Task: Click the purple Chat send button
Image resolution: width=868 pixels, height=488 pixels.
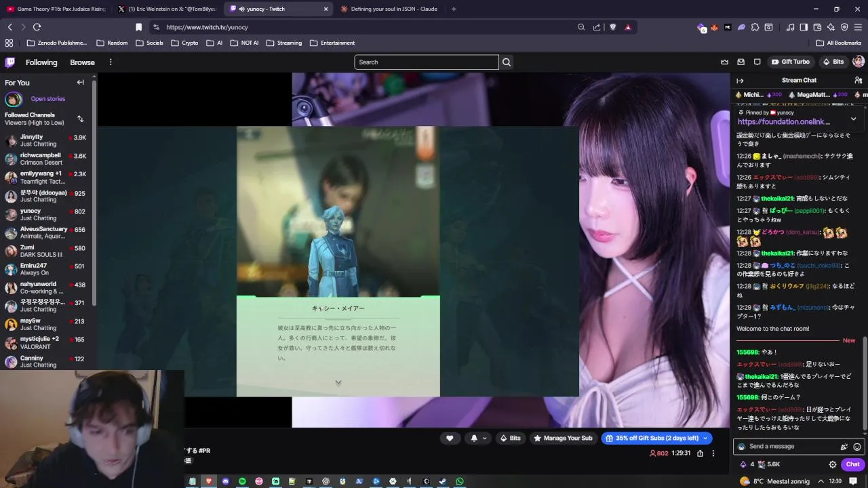Action: coord(852,464)
